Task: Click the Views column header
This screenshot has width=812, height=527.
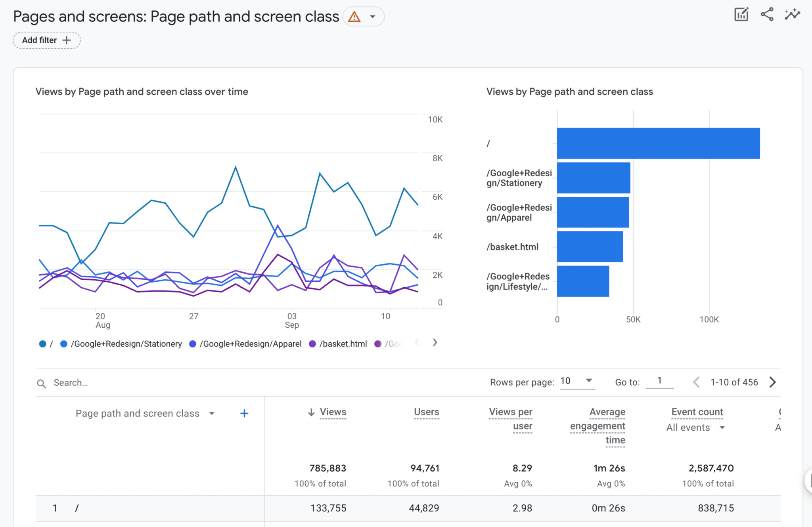Action: click(x=333, y=412)
